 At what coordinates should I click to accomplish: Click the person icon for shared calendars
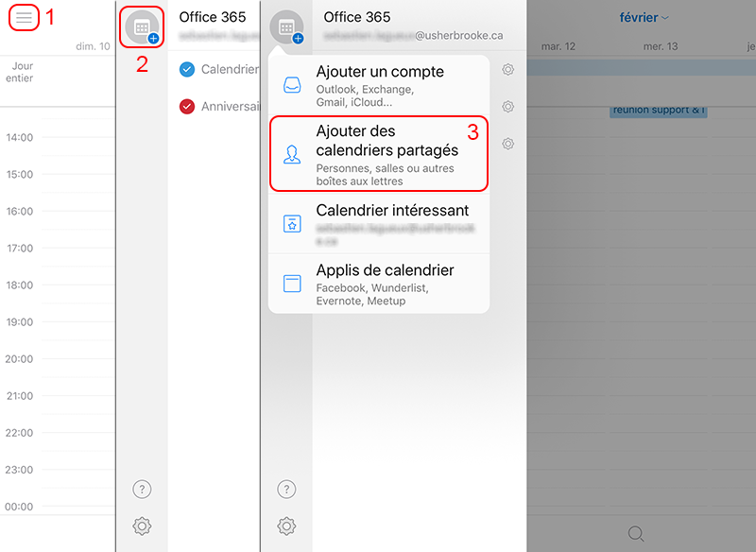292,155
